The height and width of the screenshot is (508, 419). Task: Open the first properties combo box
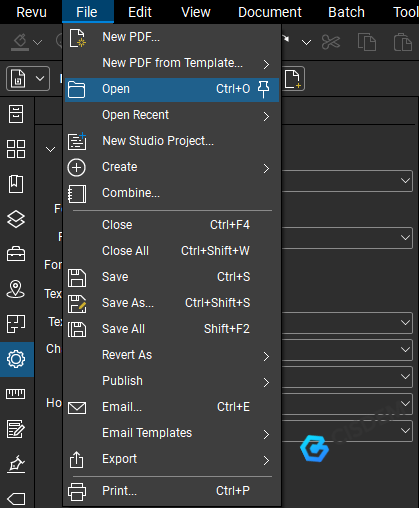pos(347,181)
